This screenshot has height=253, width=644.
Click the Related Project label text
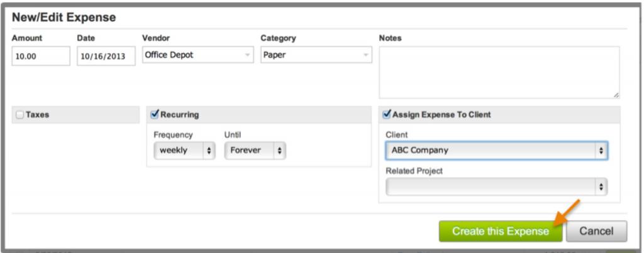click(414, 171)
